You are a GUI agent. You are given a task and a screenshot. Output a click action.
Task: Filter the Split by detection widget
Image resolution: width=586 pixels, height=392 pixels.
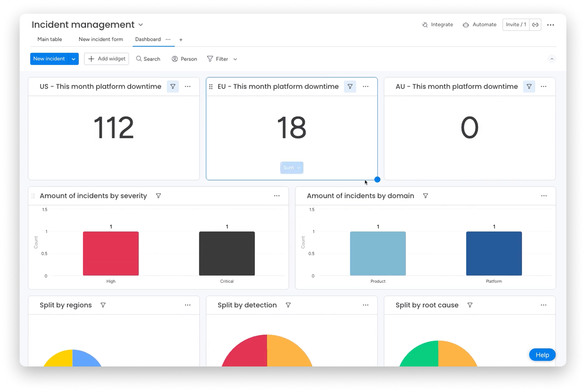pyautogui.click(x=288, y=305)
